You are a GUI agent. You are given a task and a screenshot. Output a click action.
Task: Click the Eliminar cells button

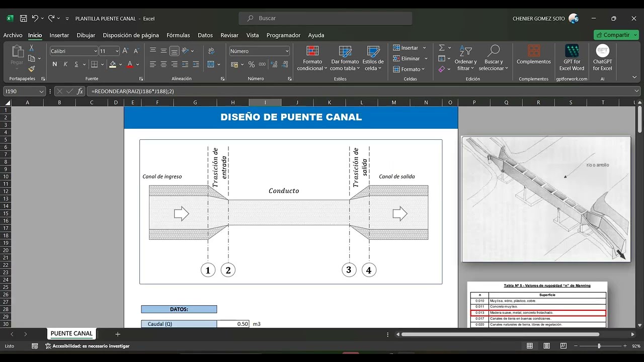(410, 58)
